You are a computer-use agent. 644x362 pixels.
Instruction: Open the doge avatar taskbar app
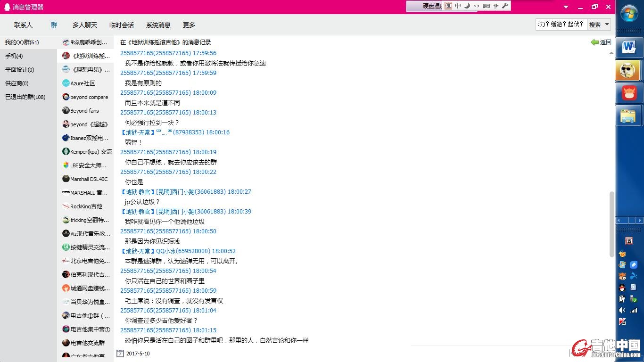(628, 70)
